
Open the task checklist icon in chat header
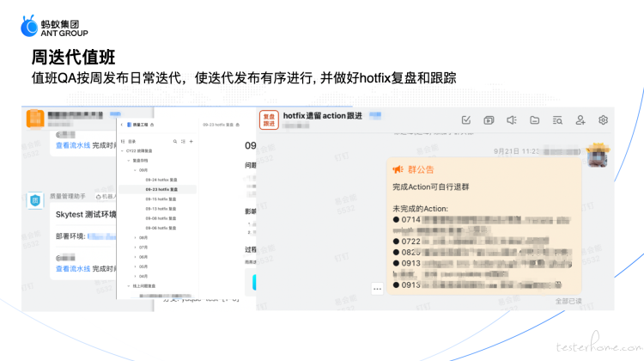pyautogui.click(x=465, y=120)
